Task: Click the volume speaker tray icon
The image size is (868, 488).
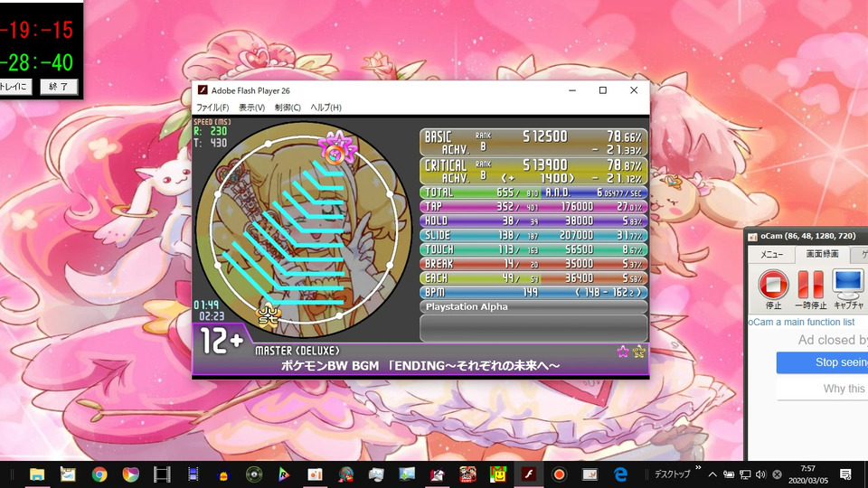Action: point(761,474)
